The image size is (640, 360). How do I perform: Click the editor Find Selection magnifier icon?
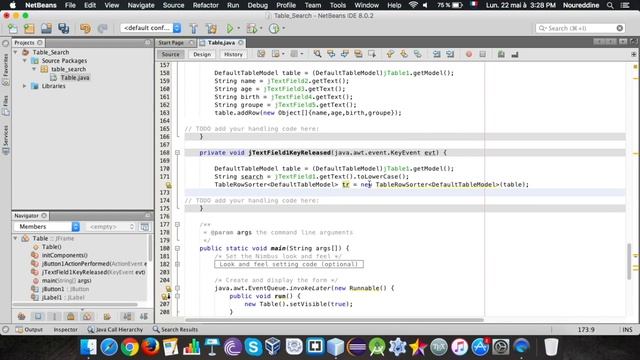coord(317,54)
